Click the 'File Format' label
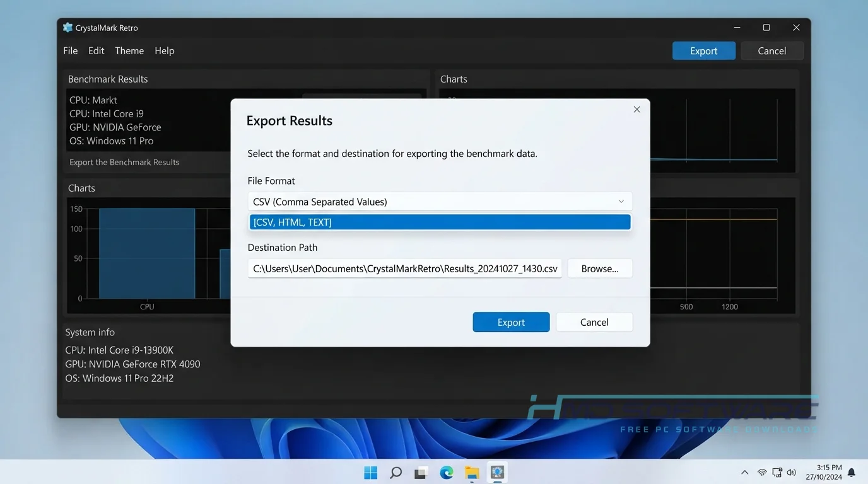 pyautogui.click(x=271, y=181)
